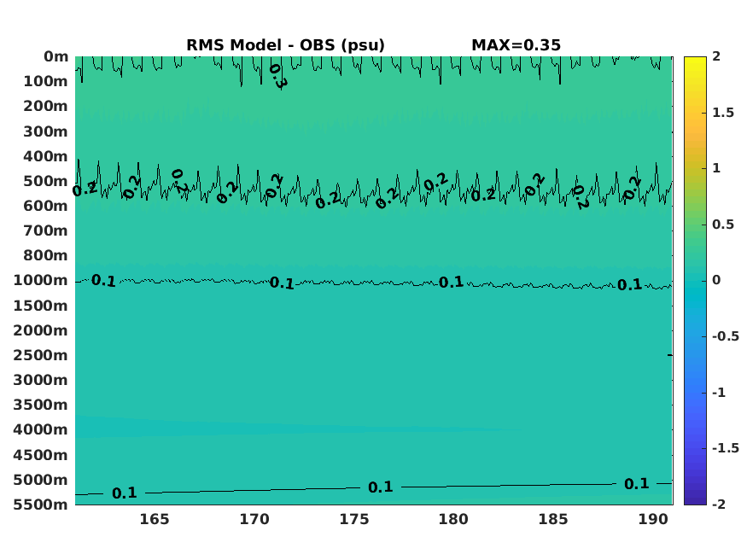
Task: Click the depth axis label '1500m'
Action: click(x=40, y=306)
